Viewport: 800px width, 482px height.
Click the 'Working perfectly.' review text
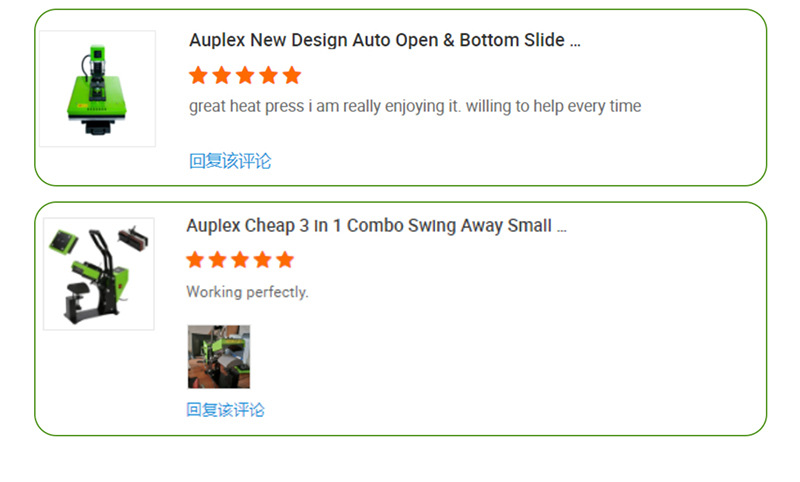coord(247,292)
